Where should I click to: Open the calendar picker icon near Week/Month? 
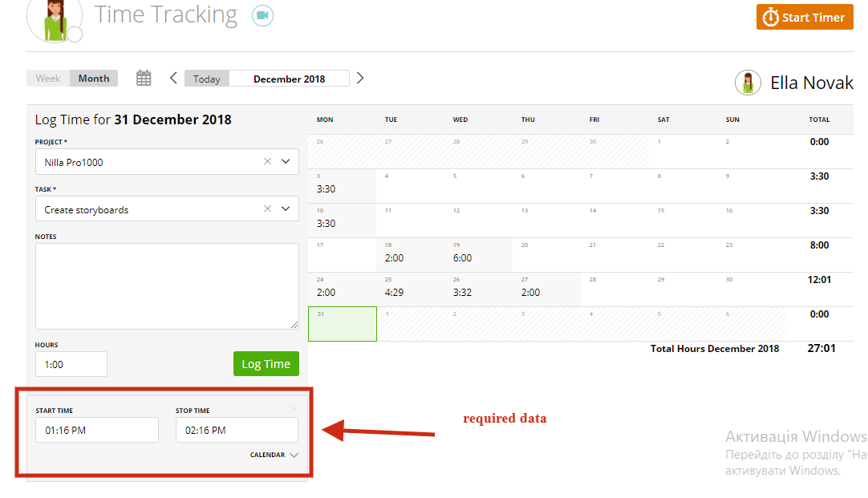(x=143, y=78)
